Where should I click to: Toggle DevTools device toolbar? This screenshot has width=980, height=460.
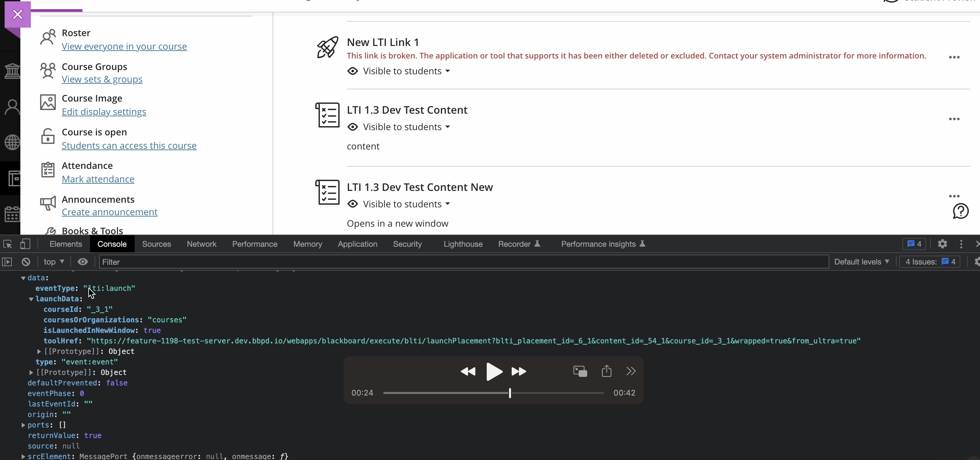click(x=25, y=244)
